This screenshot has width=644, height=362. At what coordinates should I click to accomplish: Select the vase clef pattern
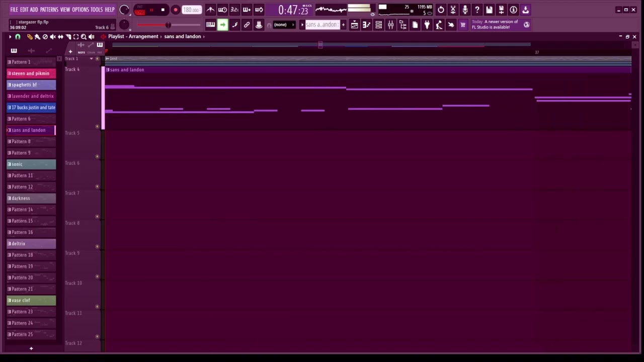pos(31,300)
